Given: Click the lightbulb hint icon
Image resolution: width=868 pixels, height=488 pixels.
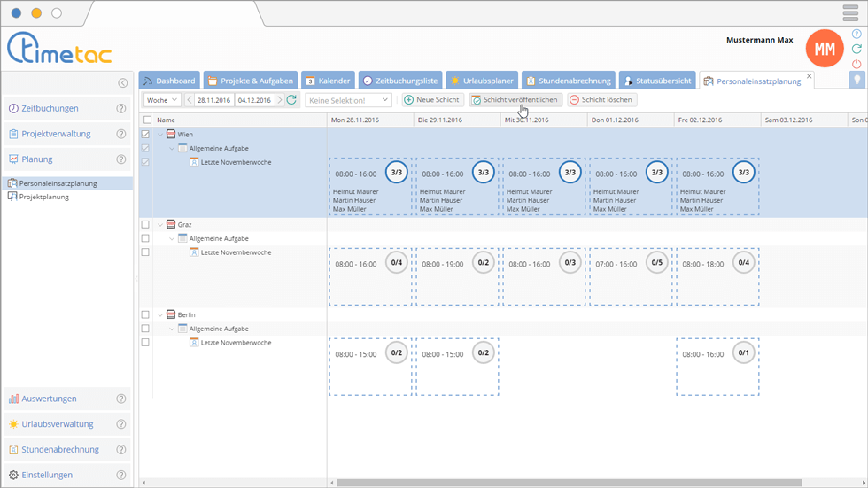Looking at the screenshot, I should [856, 80].
